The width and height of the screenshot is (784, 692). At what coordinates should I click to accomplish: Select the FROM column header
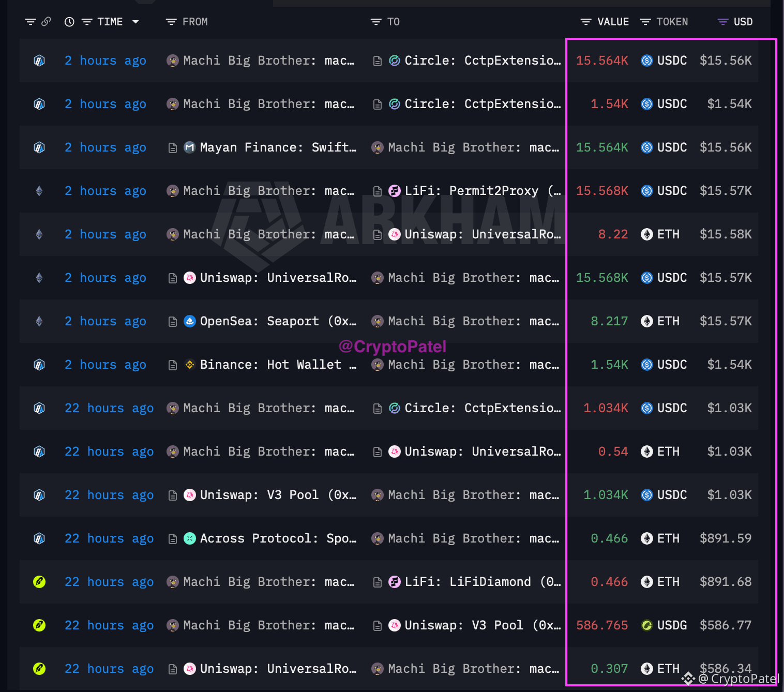(x=195, y=22)
